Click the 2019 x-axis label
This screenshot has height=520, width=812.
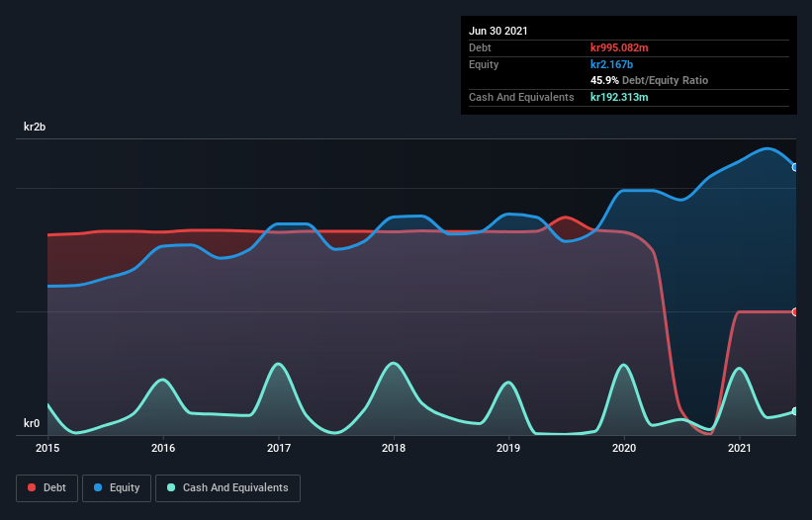(508, 448)
